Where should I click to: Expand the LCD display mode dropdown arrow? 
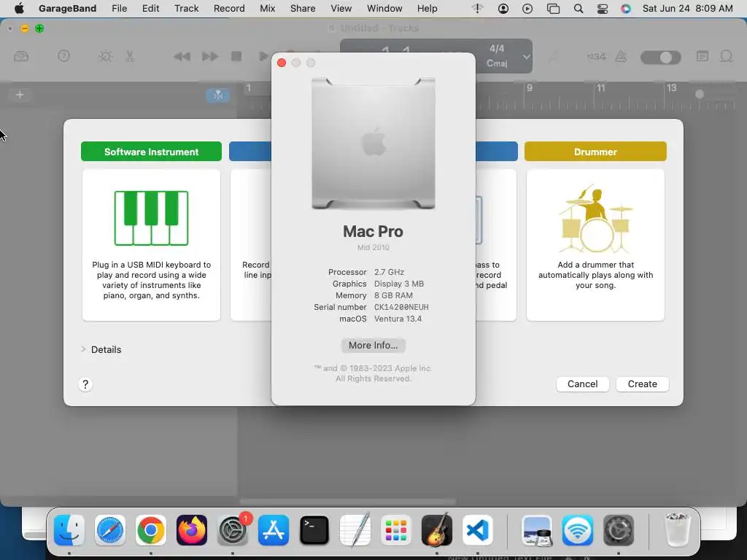pyautogui.click(x=526, y=56)
